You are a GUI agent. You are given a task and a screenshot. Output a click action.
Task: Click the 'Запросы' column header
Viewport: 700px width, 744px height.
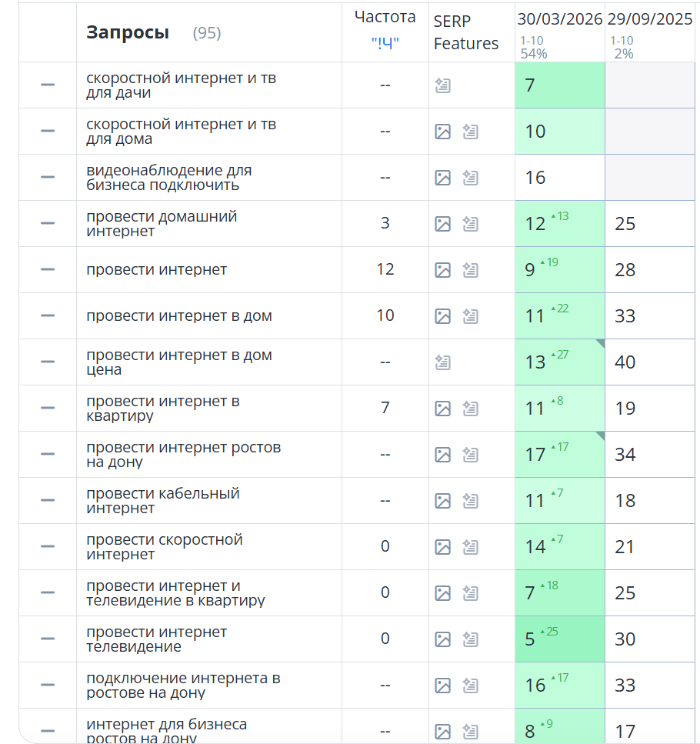pos(128,32)
